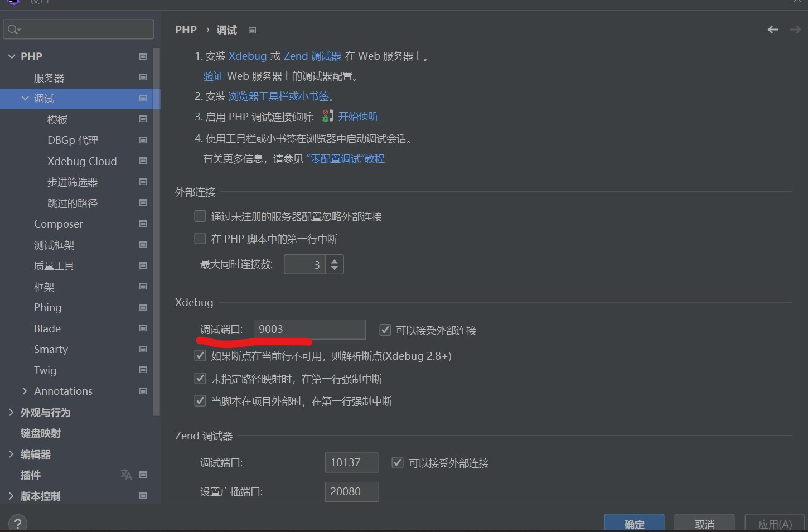Expand the Annotations tree node
The image size is (808, 532).
25,391
